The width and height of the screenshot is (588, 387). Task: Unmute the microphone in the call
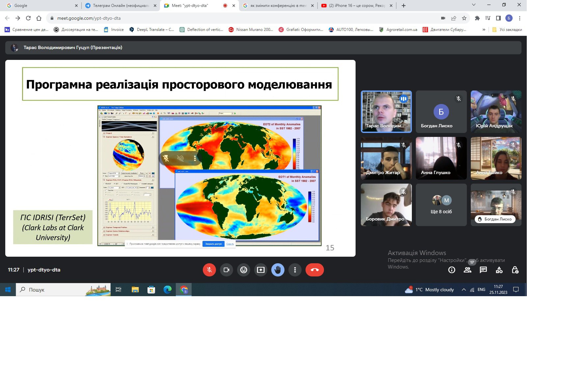tap(209, 270)
